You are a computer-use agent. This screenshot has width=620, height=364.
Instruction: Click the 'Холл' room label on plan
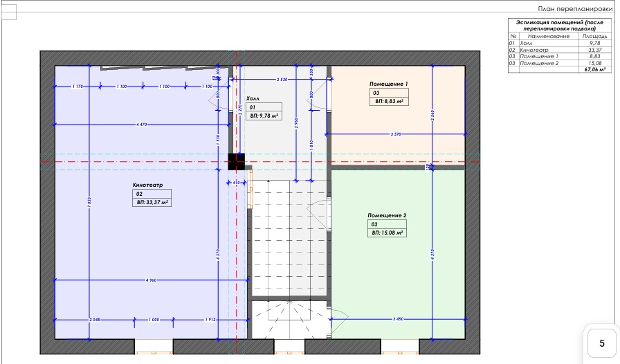tap(253, 98)
